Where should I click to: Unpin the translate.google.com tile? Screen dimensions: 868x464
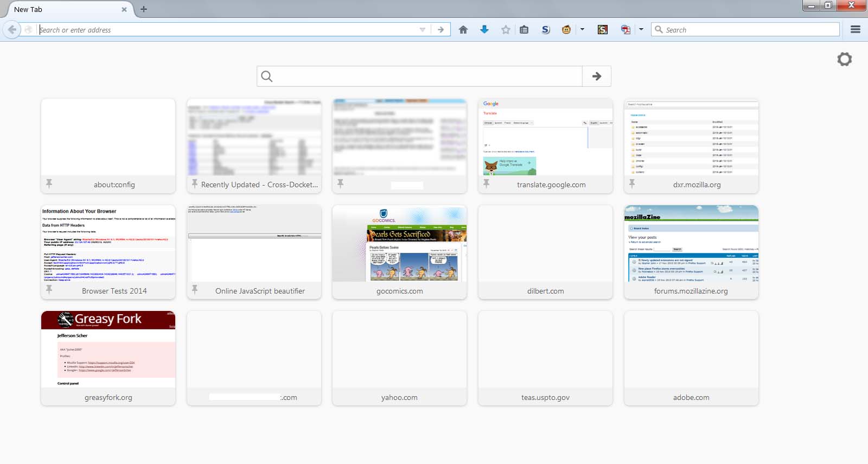coord(486,183)
